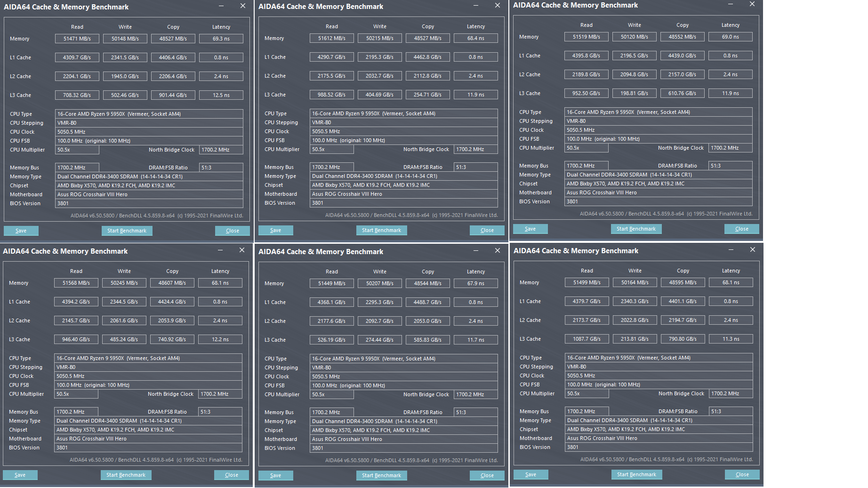868x488 pixels.
Task: Select the 4424.4 GB/s L1 copy value
Action: click(172, 302)
